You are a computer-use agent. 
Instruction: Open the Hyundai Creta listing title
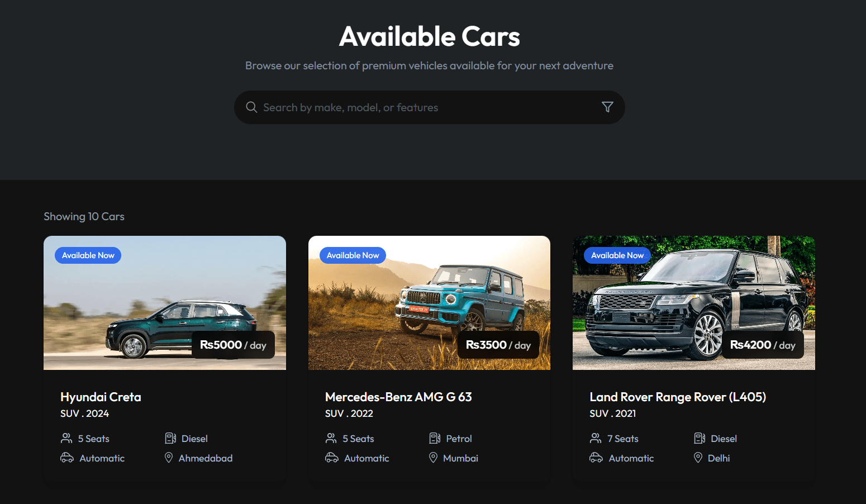[100, 397]
